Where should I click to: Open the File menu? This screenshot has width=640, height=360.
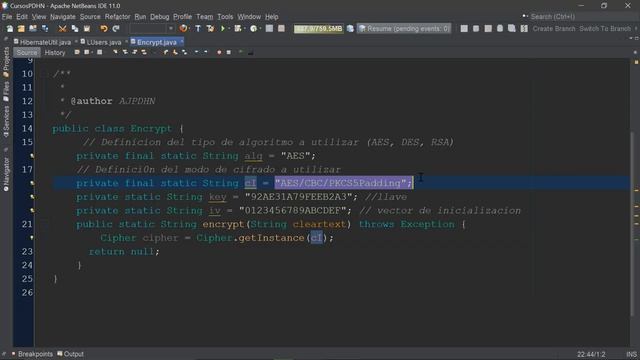(x=7, y=17)
